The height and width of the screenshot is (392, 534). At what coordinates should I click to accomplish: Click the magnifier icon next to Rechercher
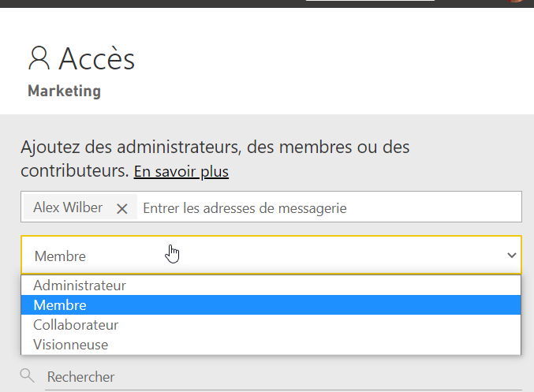click(28, 375)
